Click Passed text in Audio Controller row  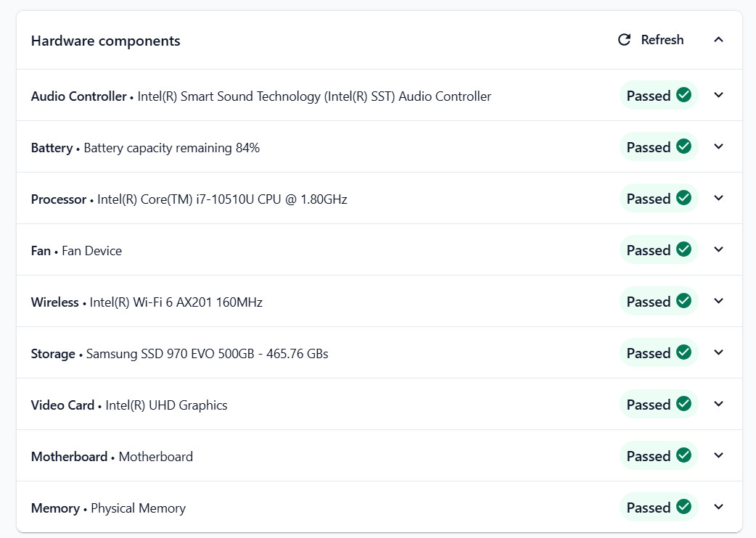[649, 96]
